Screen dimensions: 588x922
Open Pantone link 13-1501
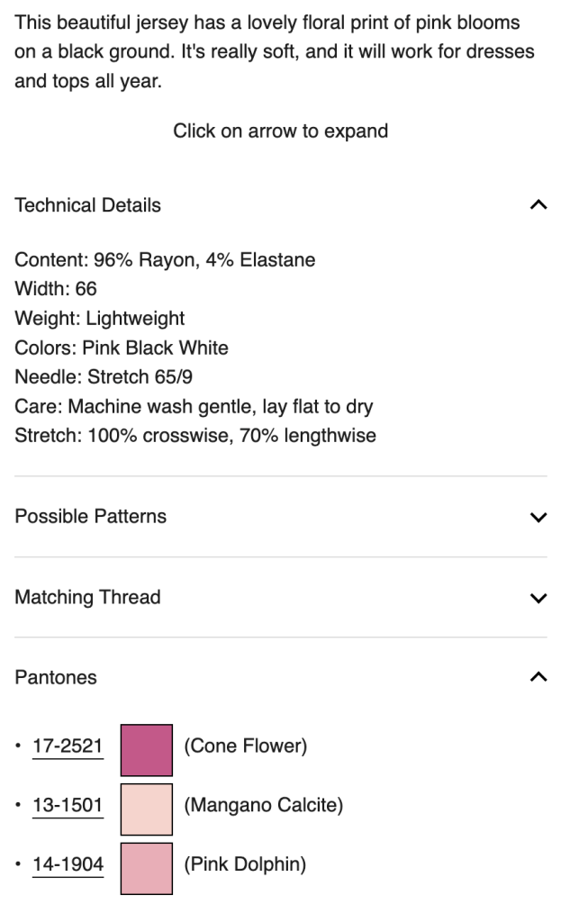coord(68,806)
